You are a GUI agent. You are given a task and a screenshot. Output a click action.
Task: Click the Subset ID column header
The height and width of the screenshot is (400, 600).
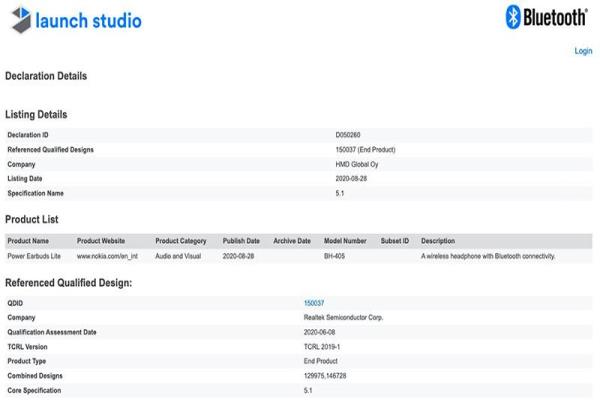tap(395, 241)
